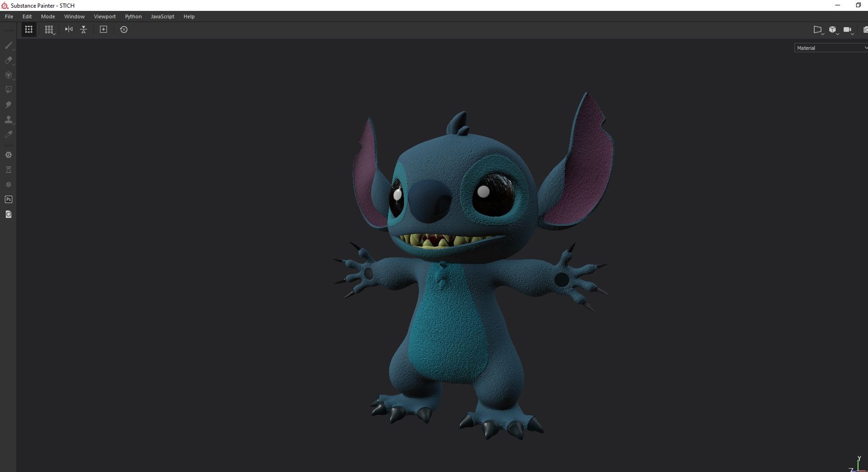Image resolution: width=868 pixels, height=472 pixels.
Task: Open the Edit menu
Action: [x=27, y=16]
